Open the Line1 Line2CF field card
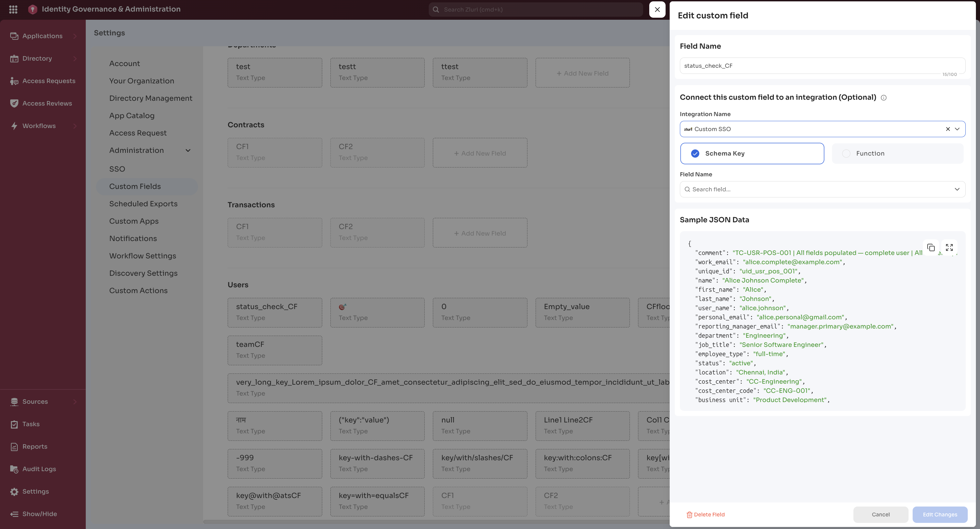 tap(583, 426)
